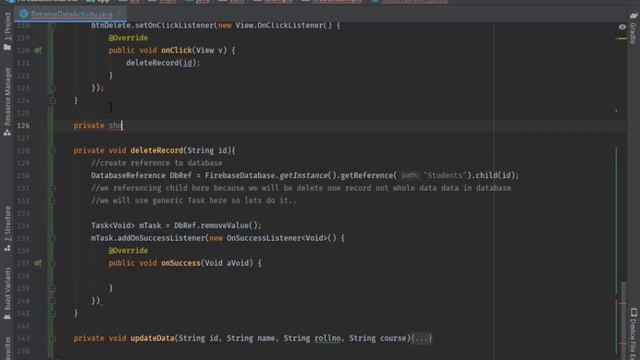Toggle fold marker at onSuccess closing brace
The width and height of the screenshot is (640, 360).
coord(53,289)
